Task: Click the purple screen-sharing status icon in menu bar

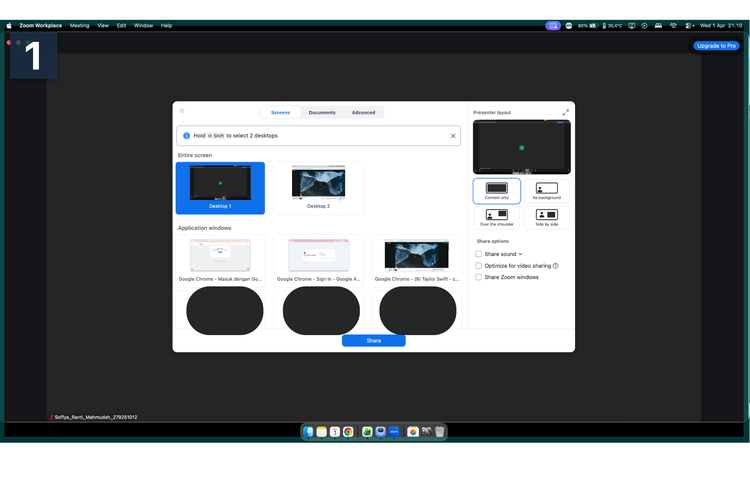Action: [553, 26]
